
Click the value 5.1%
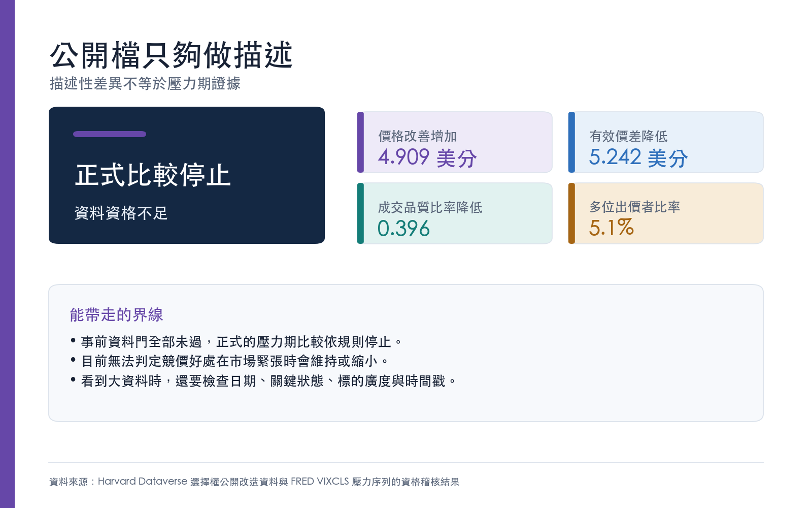[612, 228]
